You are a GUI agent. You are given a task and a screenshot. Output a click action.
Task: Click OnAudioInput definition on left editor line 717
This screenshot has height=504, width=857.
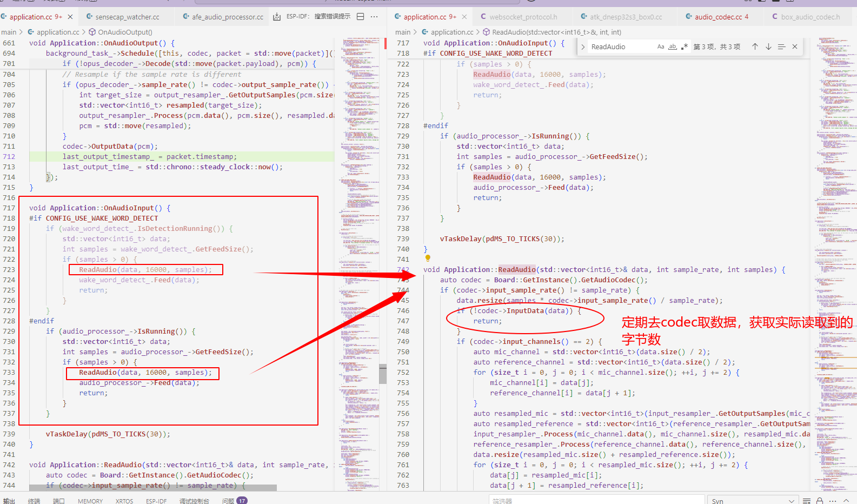(x=129, y=208)
